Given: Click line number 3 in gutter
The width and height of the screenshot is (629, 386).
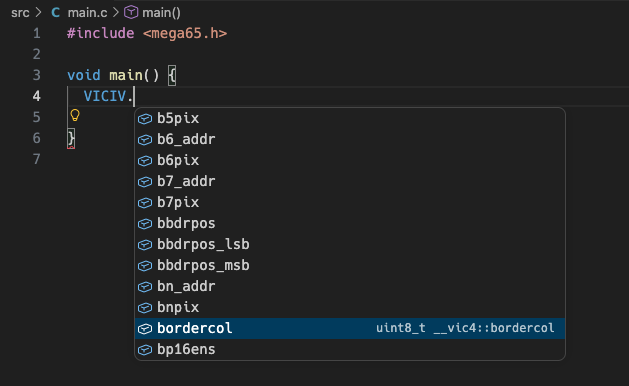Looking at the screenshot, I should [37, 75].
